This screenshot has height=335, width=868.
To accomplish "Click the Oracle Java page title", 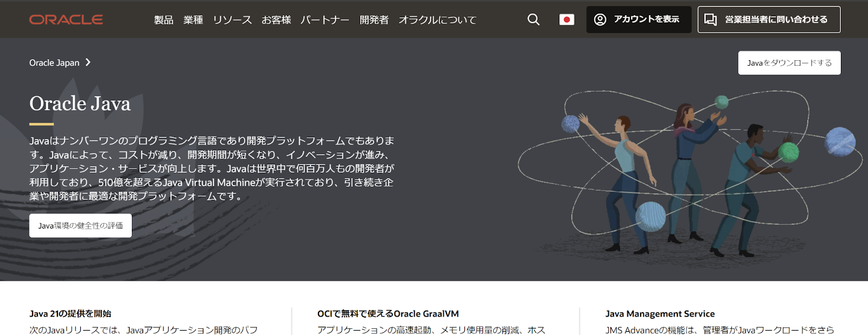I will pos(80,104).
